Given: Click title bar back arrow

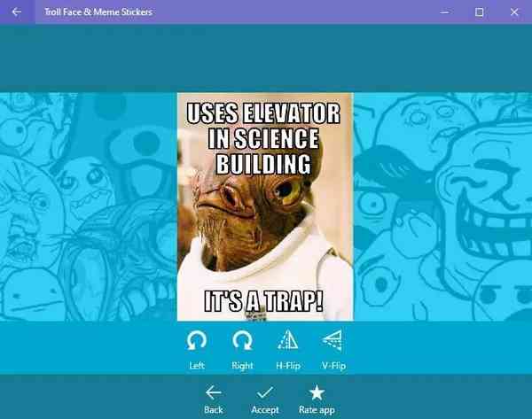Looking at the screenshot, I should click(x=17, y=12).
